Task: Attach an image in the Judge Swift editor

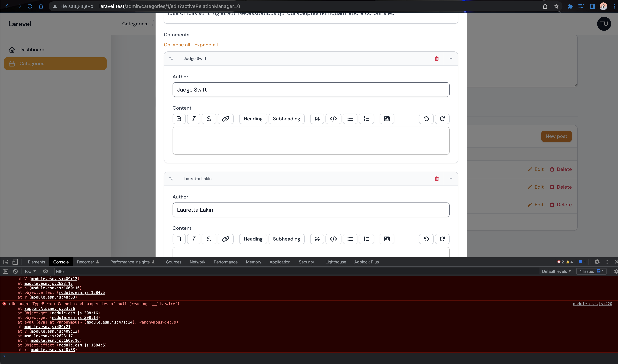Action: [387, 119]
